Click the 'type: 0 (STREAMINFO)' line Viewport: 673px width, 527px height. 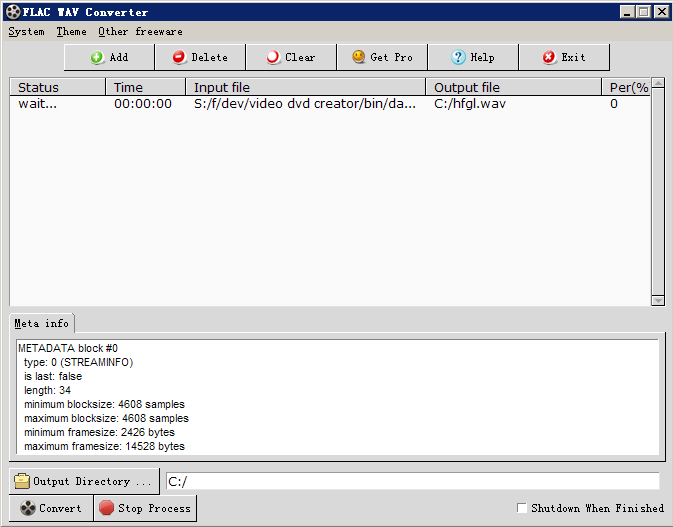point(79,362)
